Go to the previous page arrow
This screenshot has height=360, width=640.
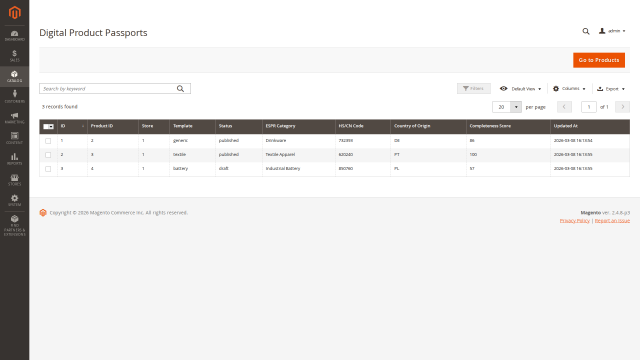click(564, 107)
